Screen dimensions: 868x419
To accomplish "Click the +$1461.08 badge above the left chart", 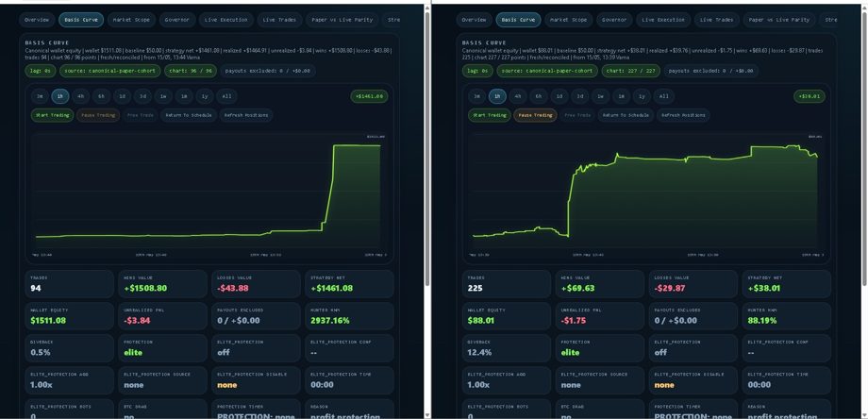I will (369, 96).
